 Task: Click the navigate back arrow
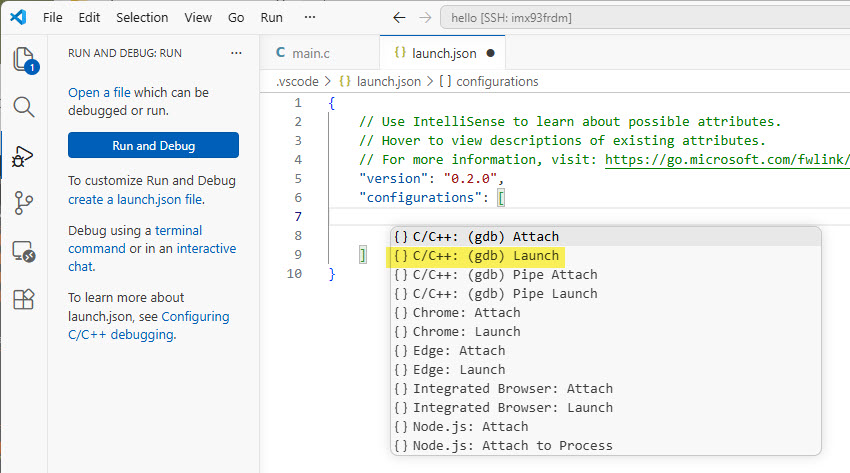(x=399, y=18)
